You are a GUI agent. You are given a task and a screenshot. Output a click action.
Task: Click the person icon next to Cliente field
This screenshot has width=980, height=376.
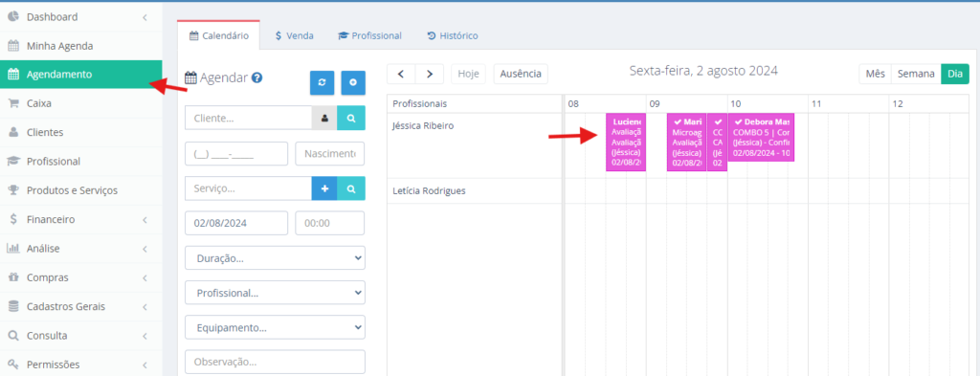pos(324,118)
